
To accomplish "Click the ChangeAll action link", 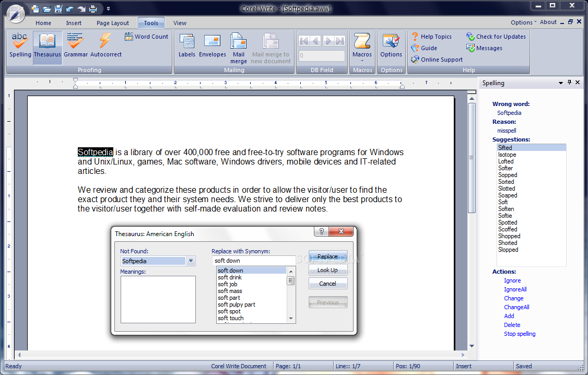I will (x=516, y=307).
